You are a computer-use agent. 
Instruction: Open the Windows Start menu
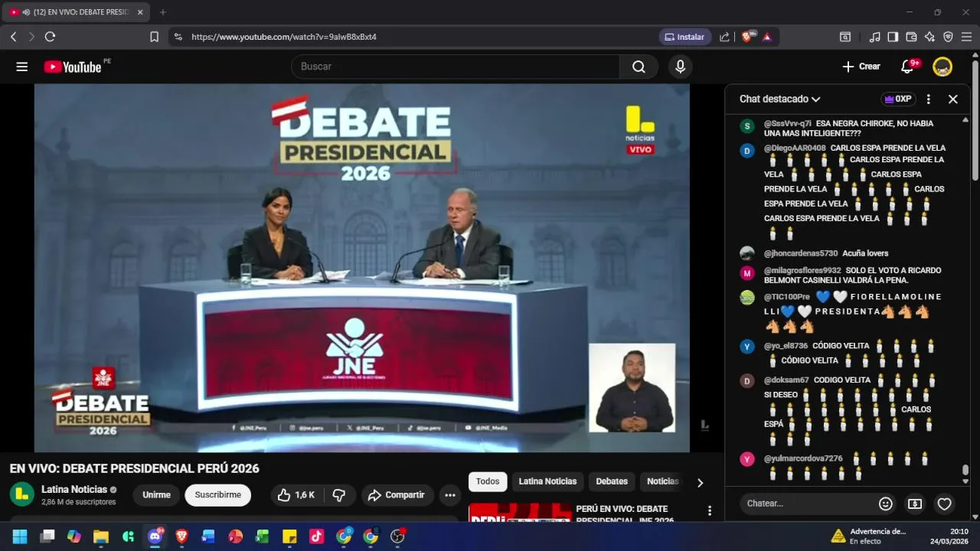[20, 536]
